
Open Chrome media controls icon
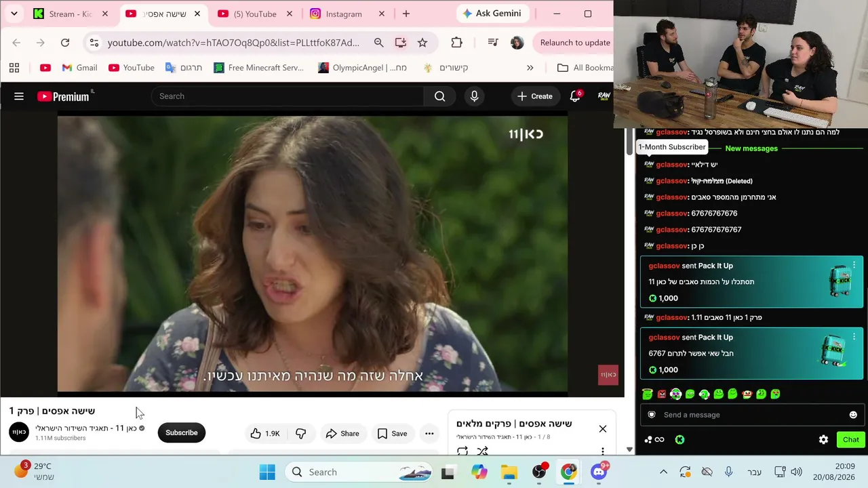pos(493,43)
